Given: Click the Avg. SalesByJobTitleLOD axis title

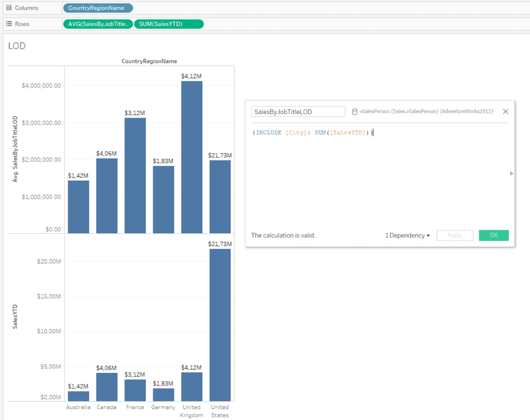Looking at the screenshot, I should click(x=16, y=149).
